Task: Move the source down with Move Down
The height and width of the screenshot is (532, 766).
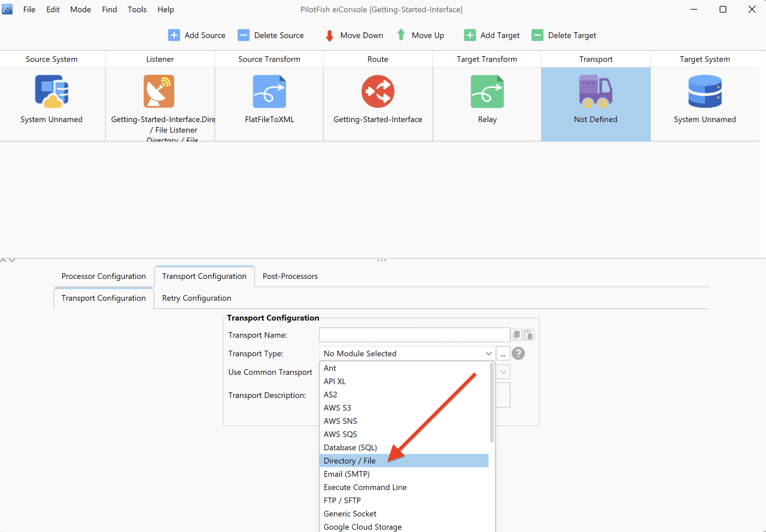Action: 354,35
